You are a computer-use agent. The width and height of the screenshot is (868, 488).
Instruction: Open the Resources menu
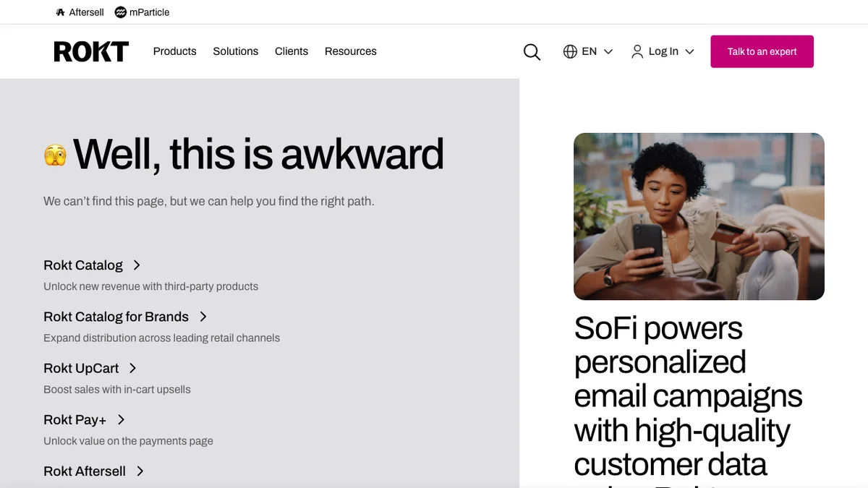(x=351, y=51)
